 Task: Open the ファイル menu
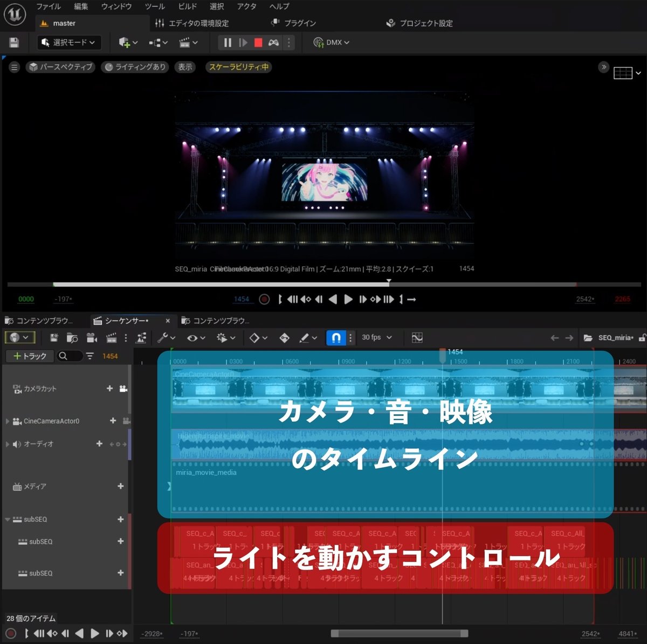pos(49,6)
